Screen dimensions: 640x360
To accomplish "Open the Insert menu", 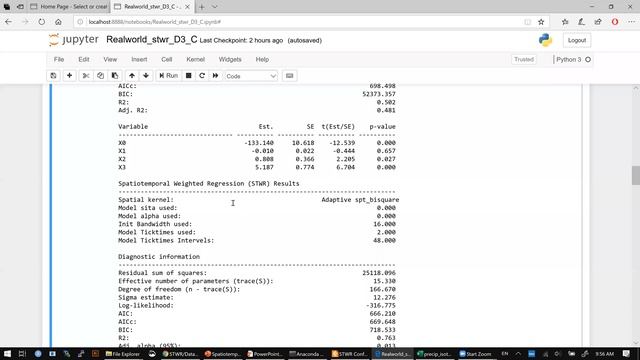I will [139, 60].
